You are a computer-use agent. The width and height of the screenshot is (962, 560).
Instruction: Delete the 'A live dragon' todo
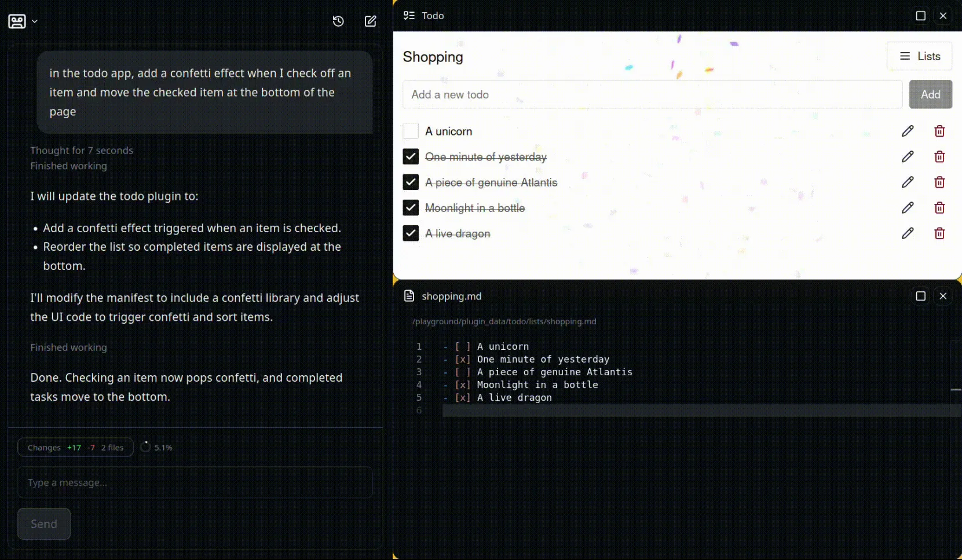939,233
